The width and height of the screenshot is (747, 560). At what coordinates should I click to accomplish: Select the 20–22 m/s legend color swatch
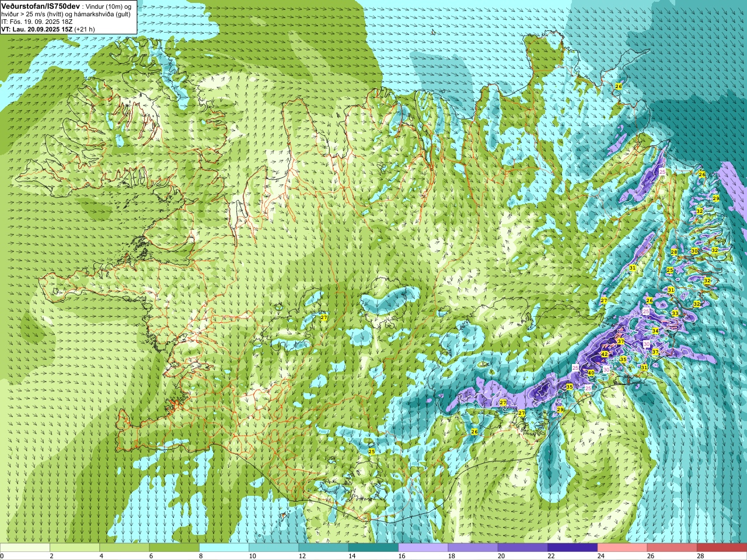[x=523, y=548]
